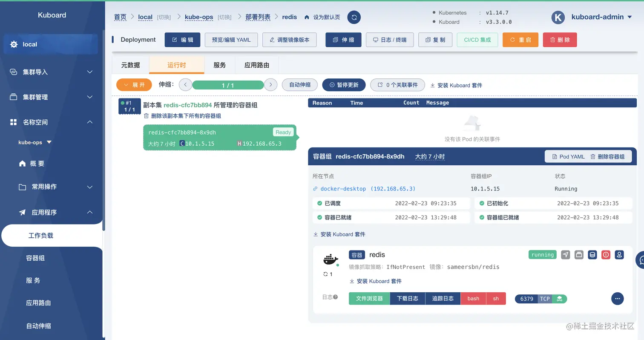Viewport: 644px width, 340px height.
Task: Open the kuboard-admin user avatar
Action: click(558, 17)
